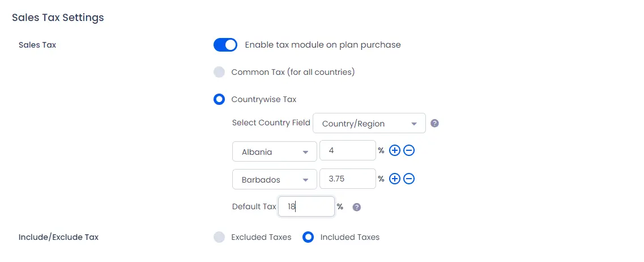Click the Included Taxes label text
This screenshot has height=262, width=644.
pyautogui.click(x=350, y=237)
